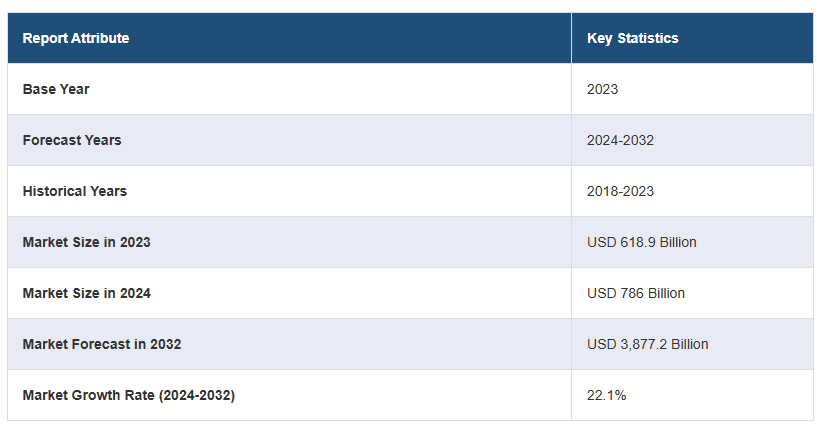This screenshot has width=817, height=435.
Task: Click the Key Statistics column header
Action: point(632,38)
